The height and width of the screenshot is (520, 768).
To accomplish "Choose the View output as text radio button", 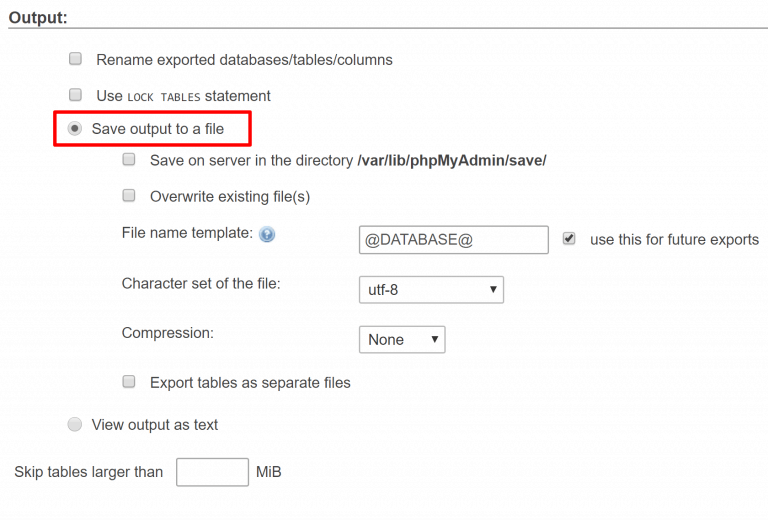I will pos(75,425).
